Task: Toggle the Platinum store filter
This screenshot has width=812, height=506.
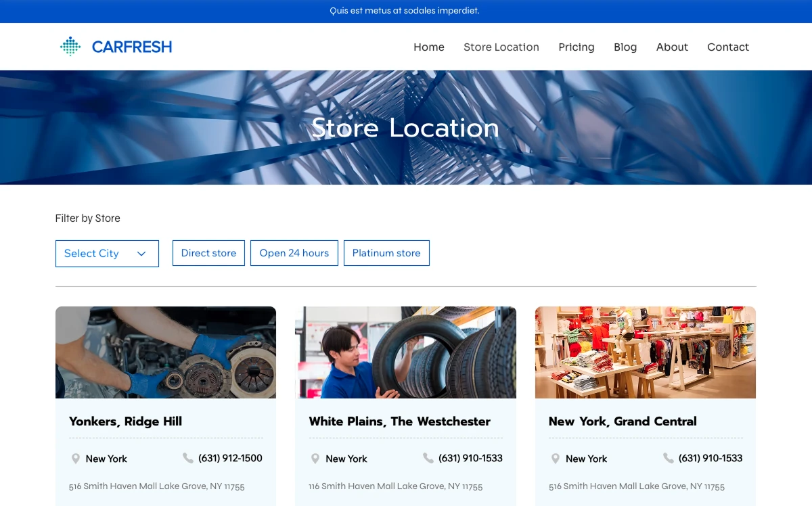Action: (x=386, y=253)
